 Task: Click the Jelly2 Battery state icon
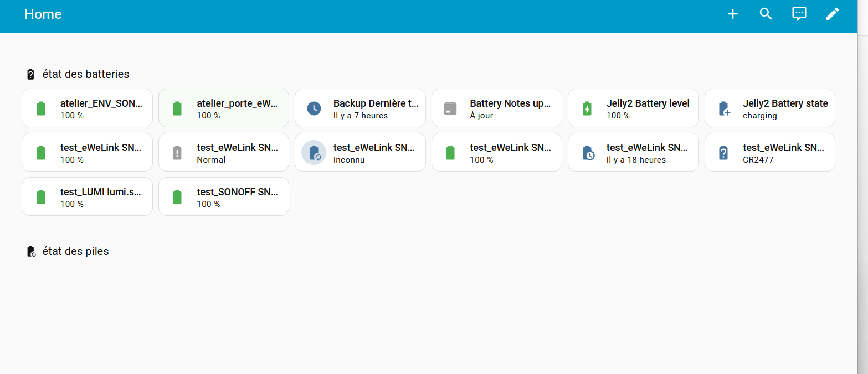pos(723,108)
